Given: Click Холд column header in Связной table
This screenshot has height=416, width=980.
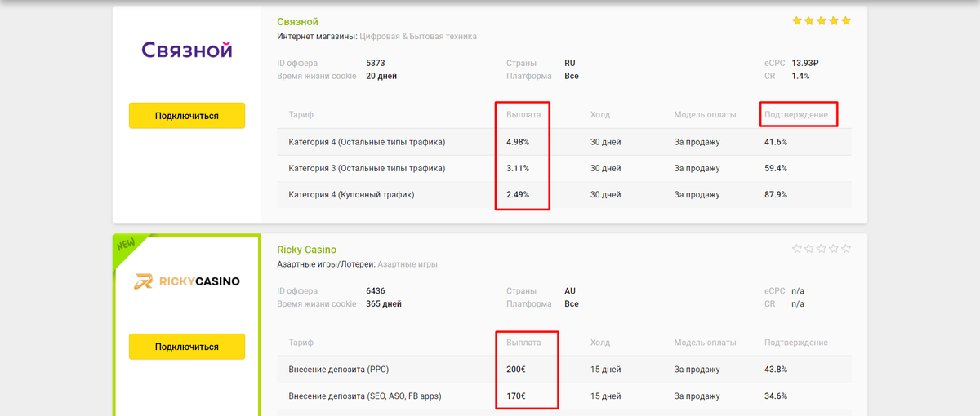Looking at the screenshot, I should [x=600, y=115].
